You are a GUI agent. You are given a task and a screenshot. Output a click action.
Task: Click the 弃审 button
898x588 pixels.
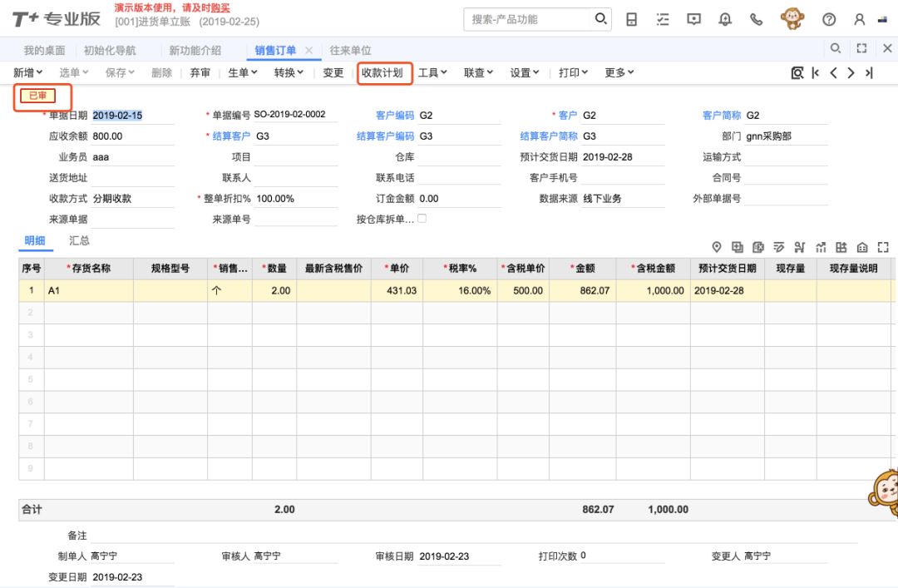click(x=200, y=73)
